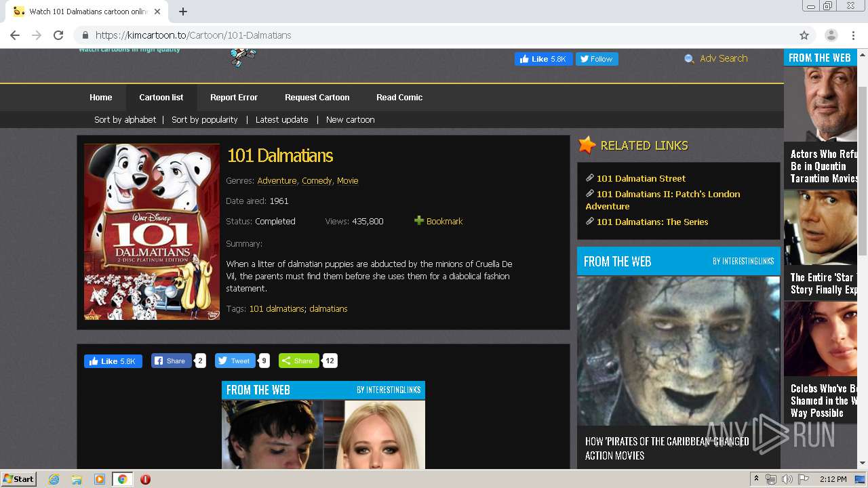Open the New cartoon list
Viewport: 868px width, 488px height.
coord(350,119)
